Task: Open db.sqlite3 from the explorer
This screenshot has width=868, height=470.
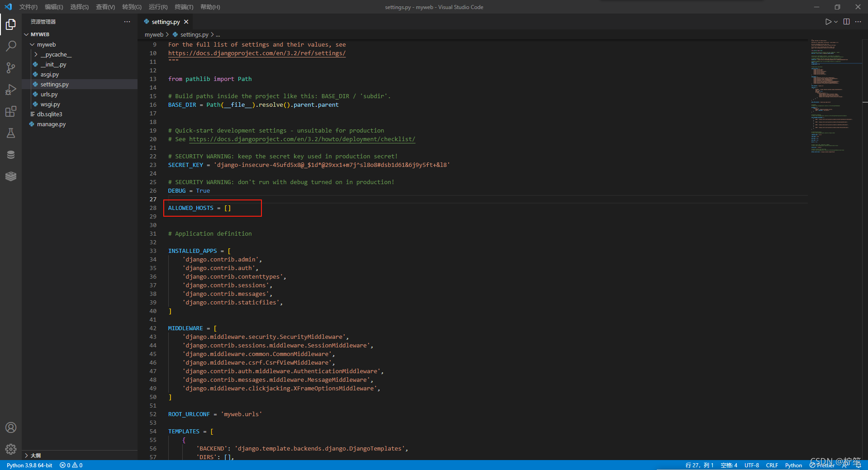Action: pyautogui.click(x=80, y=114)
